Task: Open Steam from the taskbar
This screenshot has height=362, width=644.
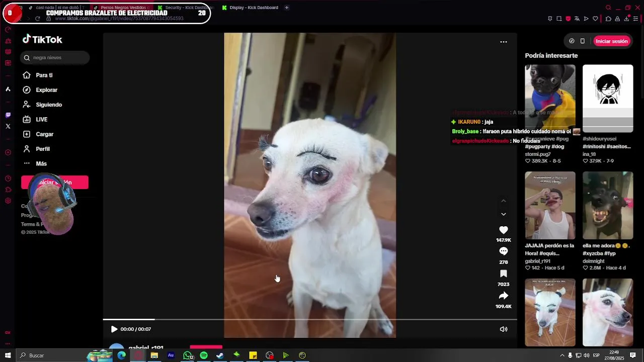Action: pyautogui.click(x=220, y=355)
